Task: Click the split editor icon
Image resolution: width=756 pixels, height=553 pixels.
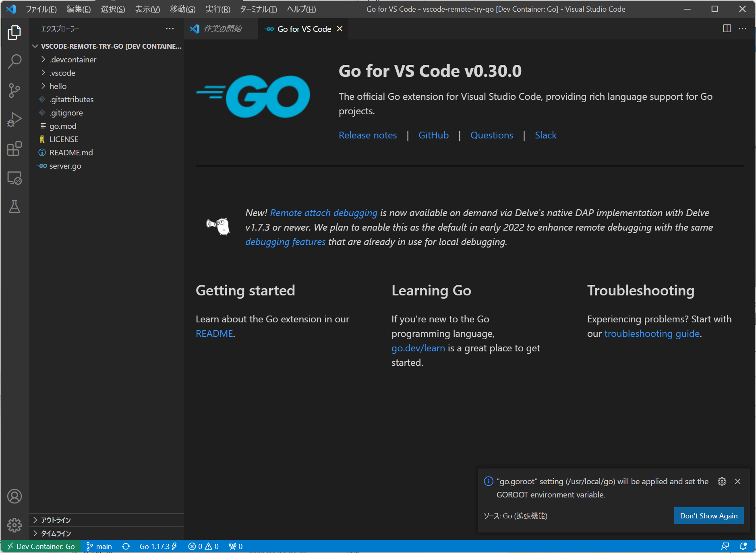Action: click(x=727, y=29)
